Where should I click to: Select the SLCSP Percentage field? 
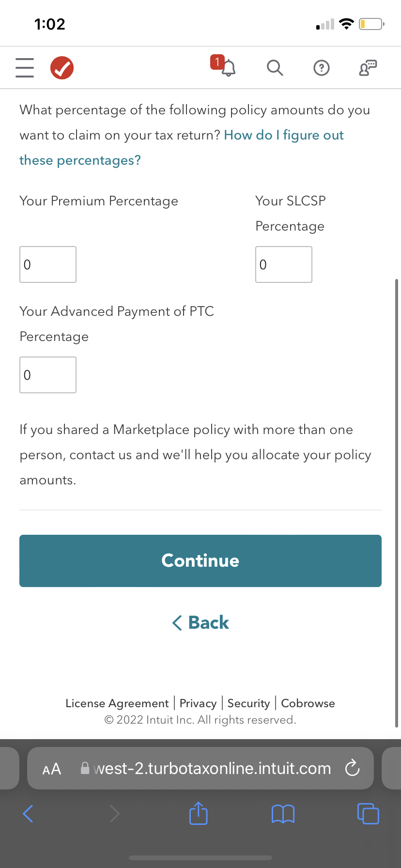pos(284,264)
